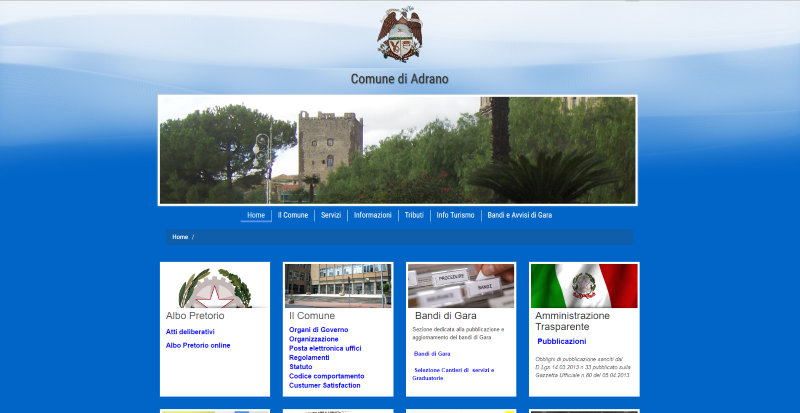
Task: Open the Atti deliberativi link
Action: [190, 332]
